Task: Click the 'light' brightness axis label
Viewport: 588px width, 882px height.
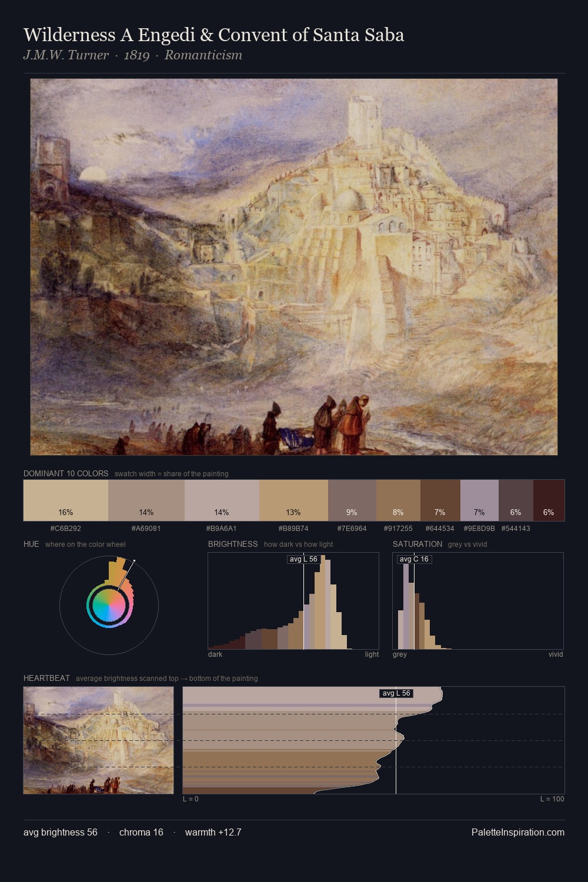Action: click(372, 654)
